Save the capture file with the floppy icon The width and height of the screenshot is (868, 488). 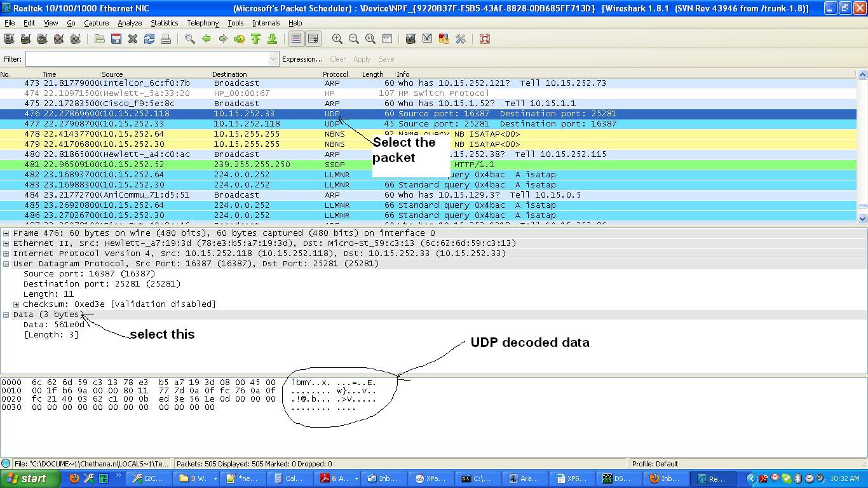[x=116, y=39]
